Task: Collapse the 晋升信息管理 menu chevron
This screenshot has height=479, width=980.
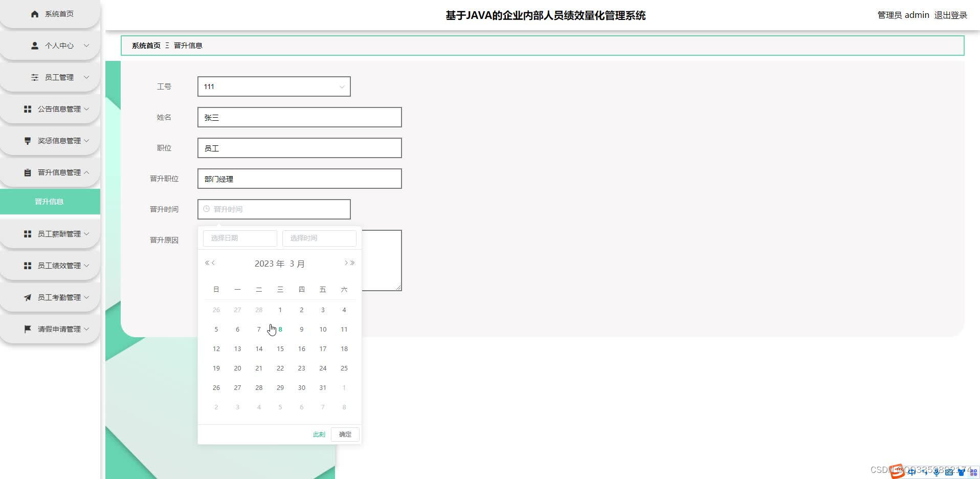Action: click(x=86, y=172)
